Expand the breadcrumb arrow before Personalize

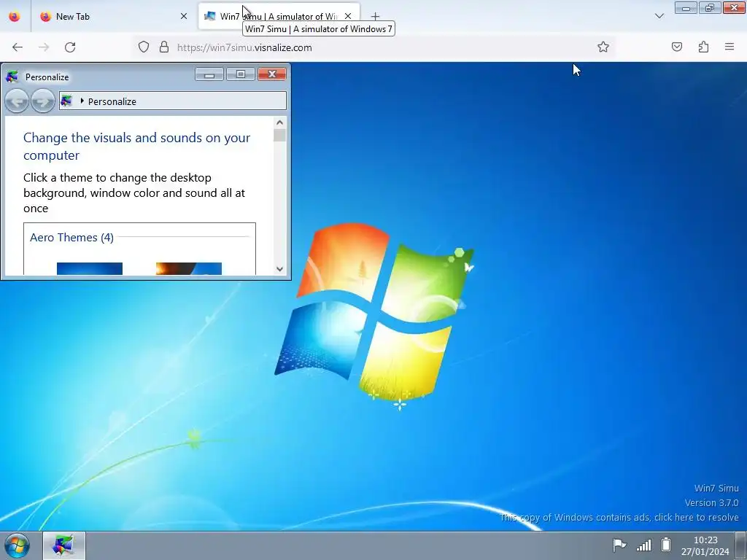(x=82, y=101)
